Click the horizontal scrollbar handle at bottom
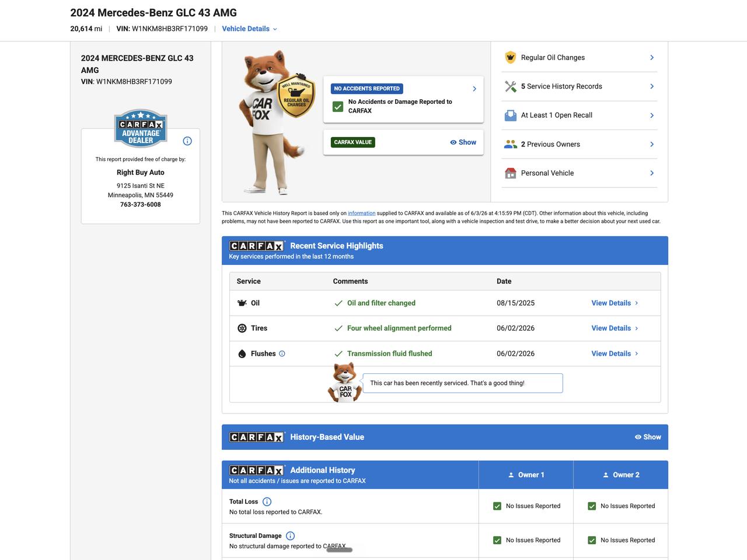Image resolution: width=747 pixels, height=560 pixels. (x=339, y=549)
